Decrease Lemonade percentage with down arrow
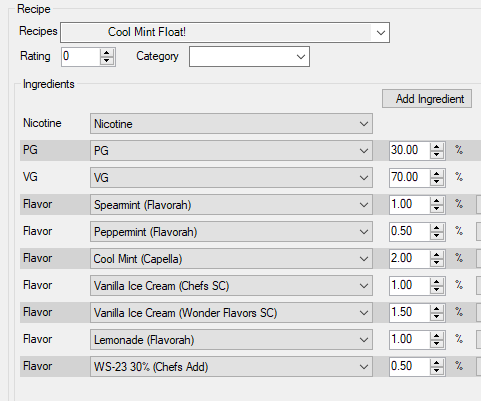 (x=437, y=343)
